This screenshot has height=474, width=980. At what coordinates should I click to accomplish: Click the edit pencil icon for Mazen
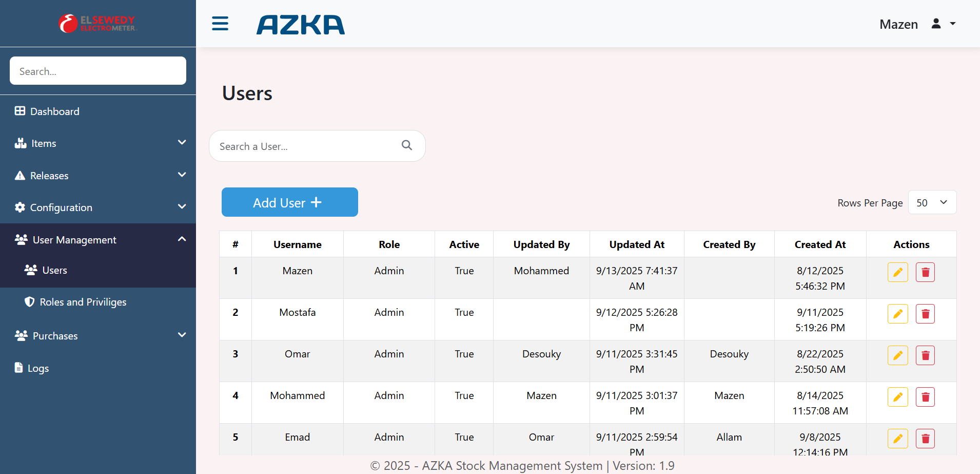tap(897, 272)
